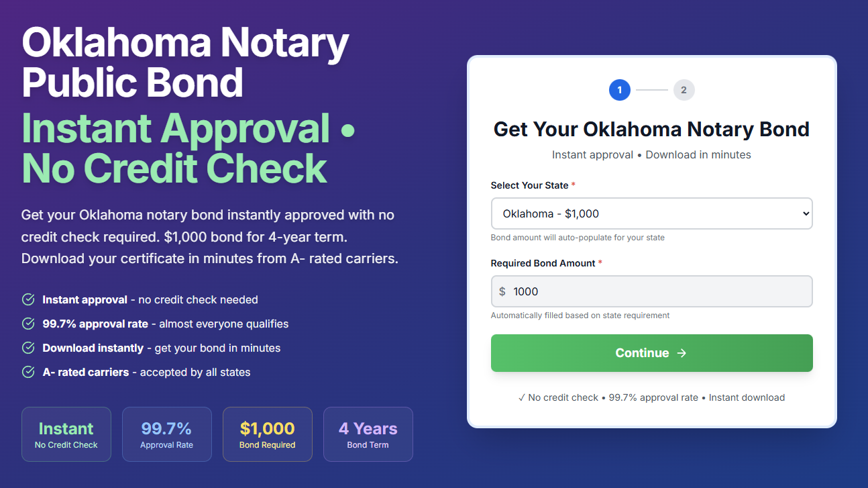This screenshot has height=488, width=868.
Task: Click the green Continue button
Action: tap(652, 353)
